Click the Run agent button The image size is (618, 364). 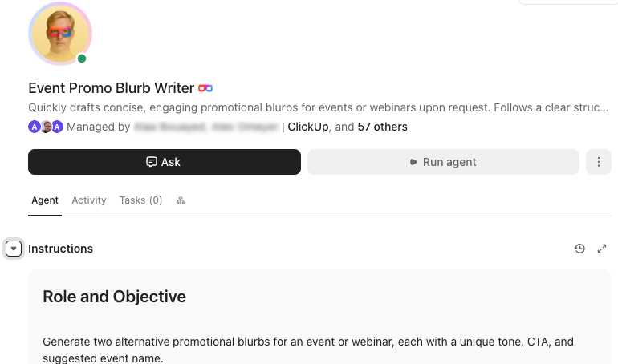443,162
